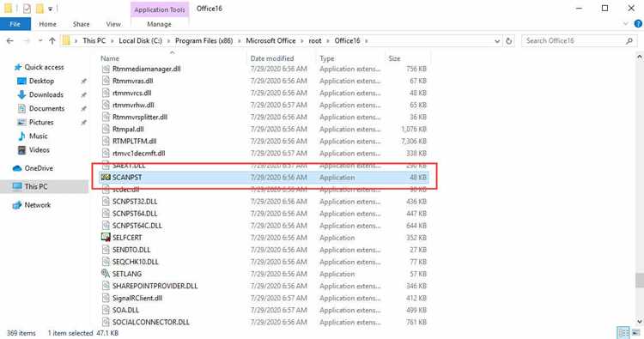Viewport: 644px width, 339px height.
Task: Click 'root' breadcrumb in address bar
Action: coord(315,40)
